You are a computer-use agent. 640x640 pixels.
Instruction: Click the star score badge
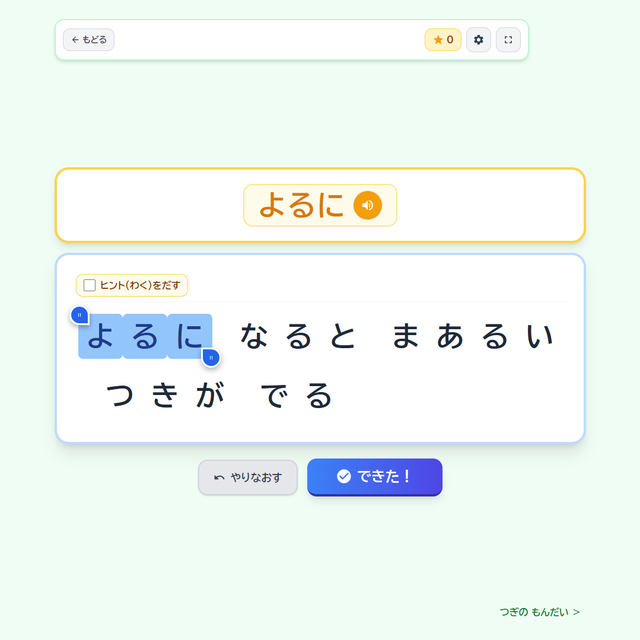443,40
